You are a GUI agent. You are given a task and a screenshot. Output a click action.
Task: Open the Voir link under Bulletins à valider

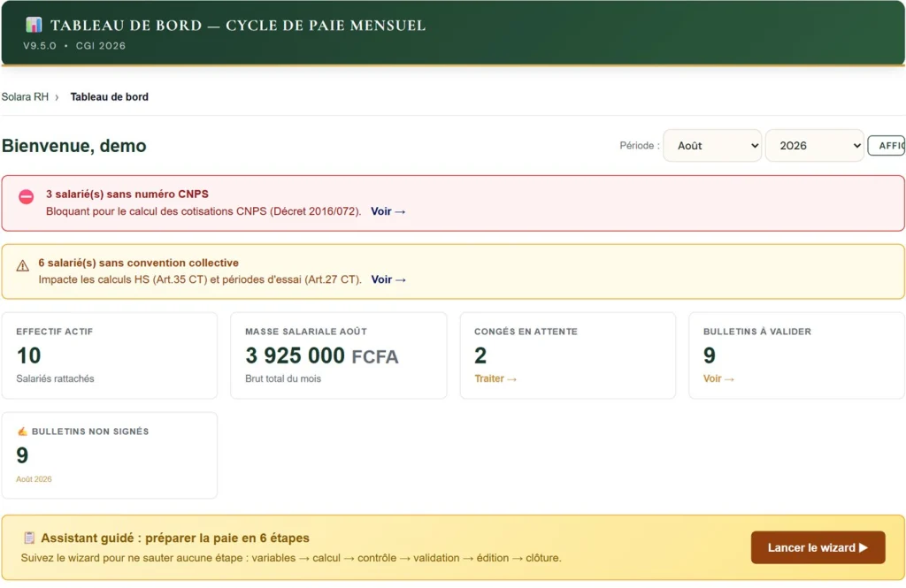(718, 379)
